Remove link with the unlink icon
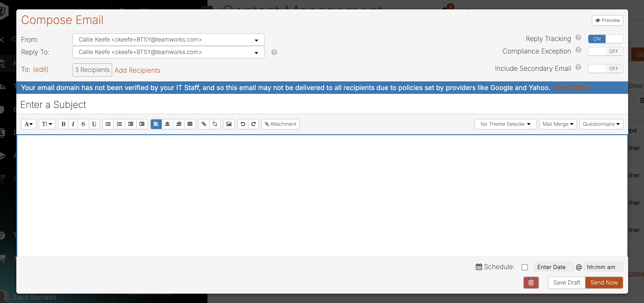The width and height of the screenshot is (644, 303). 215,124
